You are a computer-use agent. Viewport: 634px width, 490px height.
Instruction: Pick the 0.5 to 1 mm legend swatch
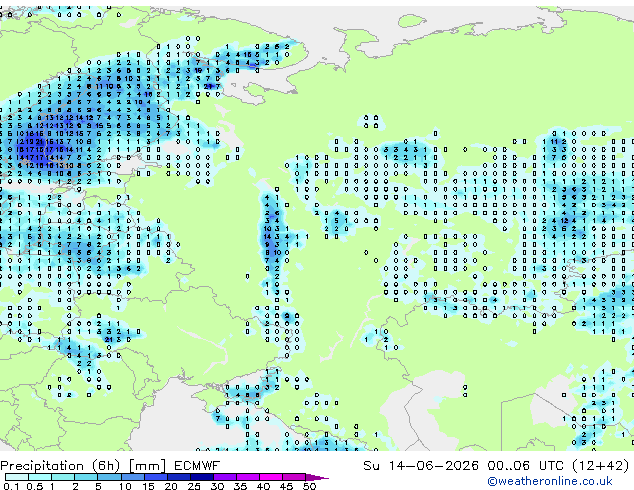(x=40, y=477)
